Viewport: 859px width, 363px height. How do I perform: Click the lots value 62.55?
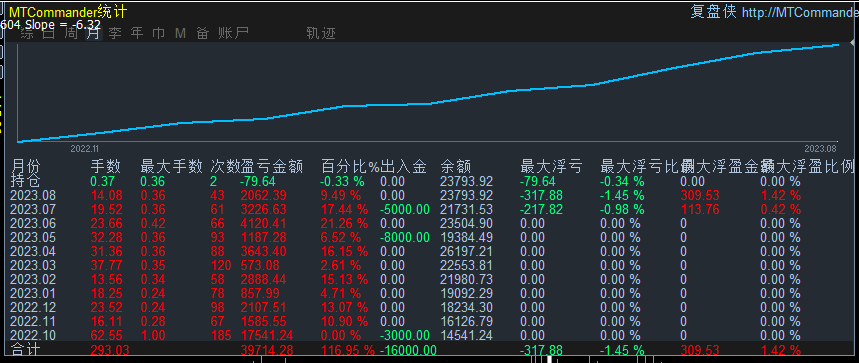tap(106, 335)
